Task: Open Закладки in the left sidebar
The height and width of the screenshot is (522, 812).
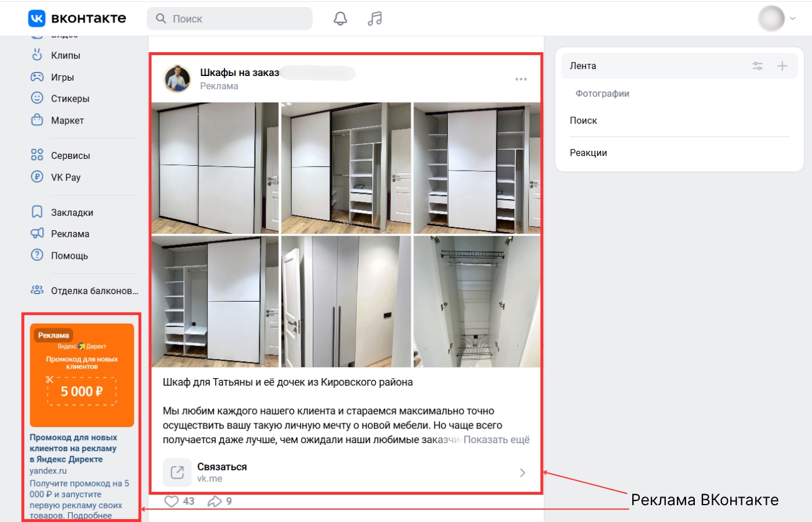Action: tap(71, 212)
